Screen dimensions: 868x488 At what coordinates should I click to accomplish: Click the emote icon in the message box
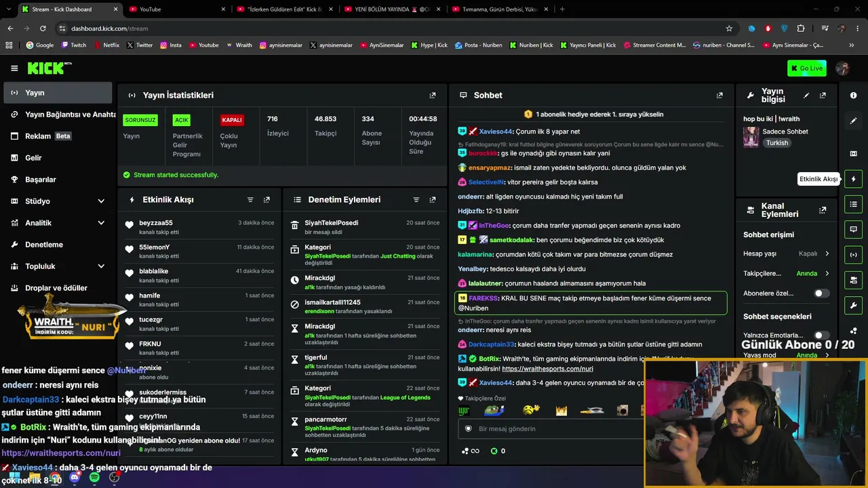point(468,429)
